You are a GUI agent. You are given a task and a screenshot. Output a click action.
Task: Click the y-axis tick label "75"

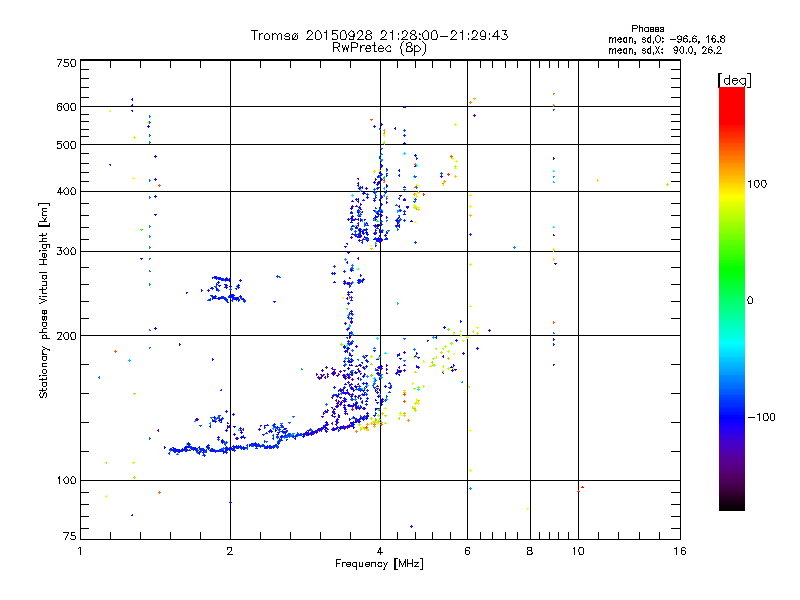pyautogui.click(x=70, y=536)
